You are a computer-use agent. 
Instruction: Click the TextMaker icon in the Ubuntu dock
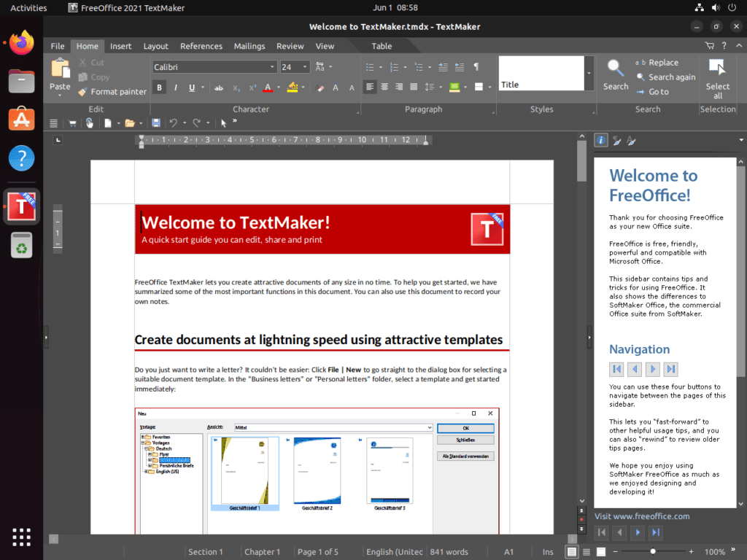pyautogui.click(x=21, y=206)
